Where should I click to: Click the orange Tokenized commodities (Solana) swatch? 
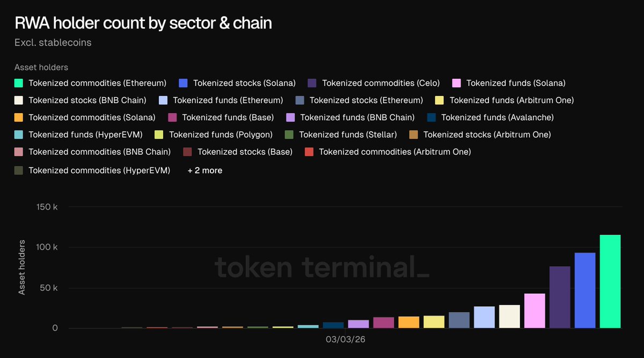coord(19,118)
